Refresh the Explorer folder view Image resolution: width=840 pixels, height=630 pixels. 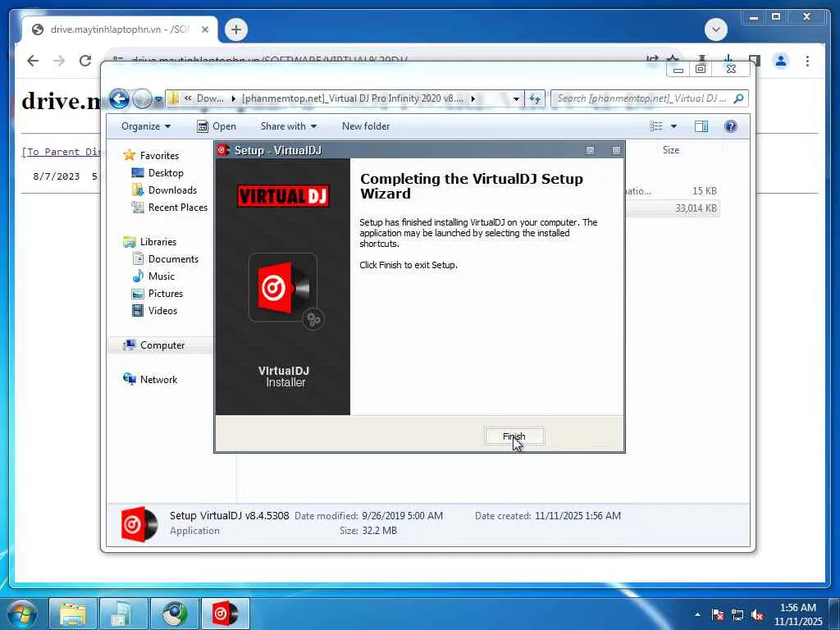[x=534, y=98]
